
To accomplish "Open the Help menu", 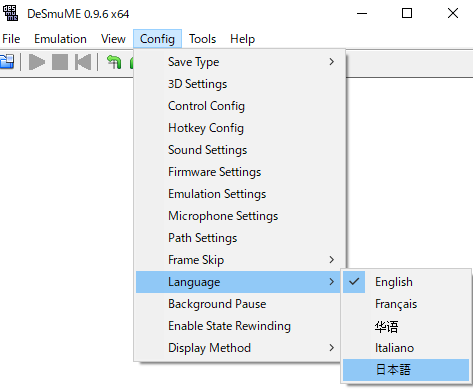I will click(242, 39).
